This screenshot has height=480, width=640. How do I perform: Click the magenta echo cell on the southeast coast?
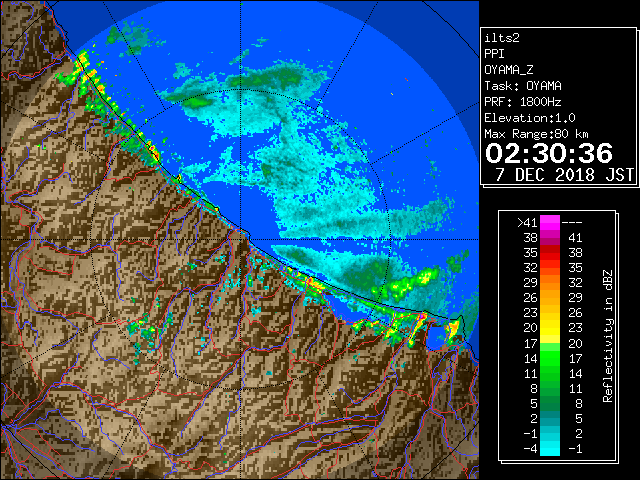pos(423,316)
